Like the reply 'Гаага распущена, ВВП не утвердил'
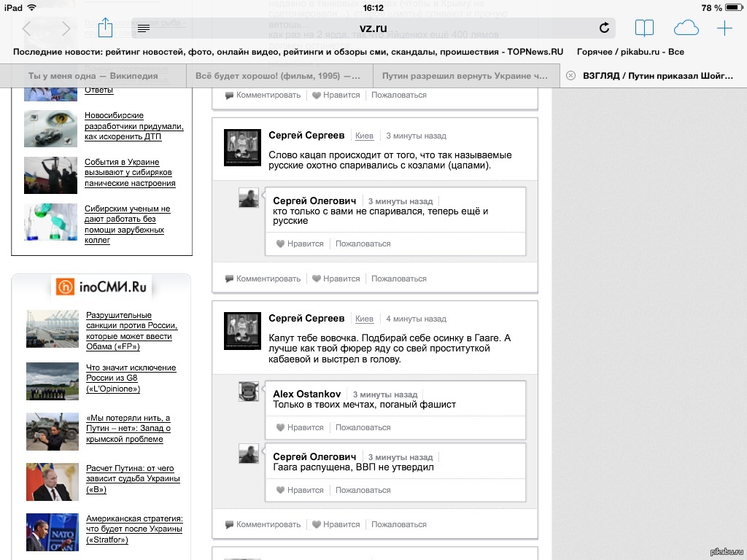The width and height of the screenshot is (747, 560). 300,490
